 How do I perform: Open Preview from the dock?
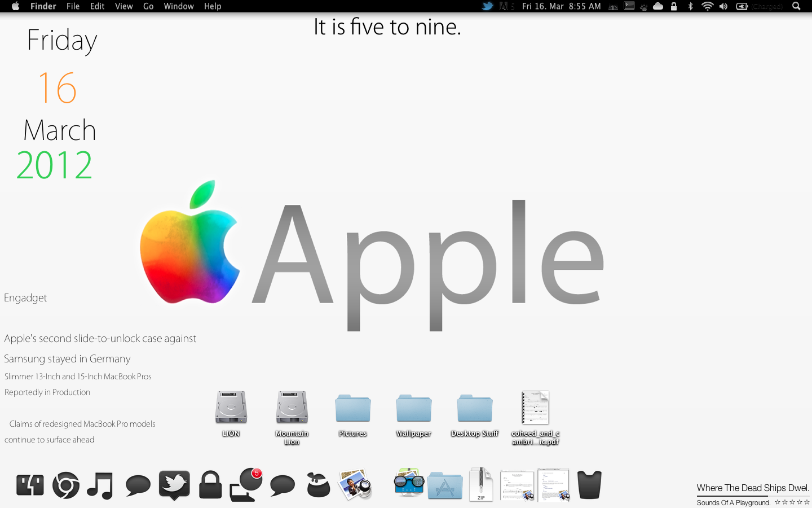pos(355,484)
